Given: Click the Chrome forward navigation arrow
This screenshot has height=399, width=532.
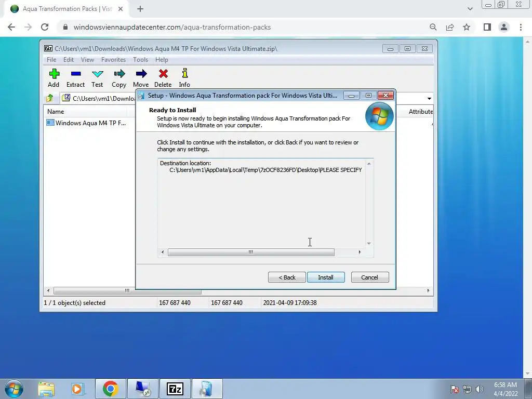Looking at the screenshot, I should pyautogui.click(x=28, y=27).
